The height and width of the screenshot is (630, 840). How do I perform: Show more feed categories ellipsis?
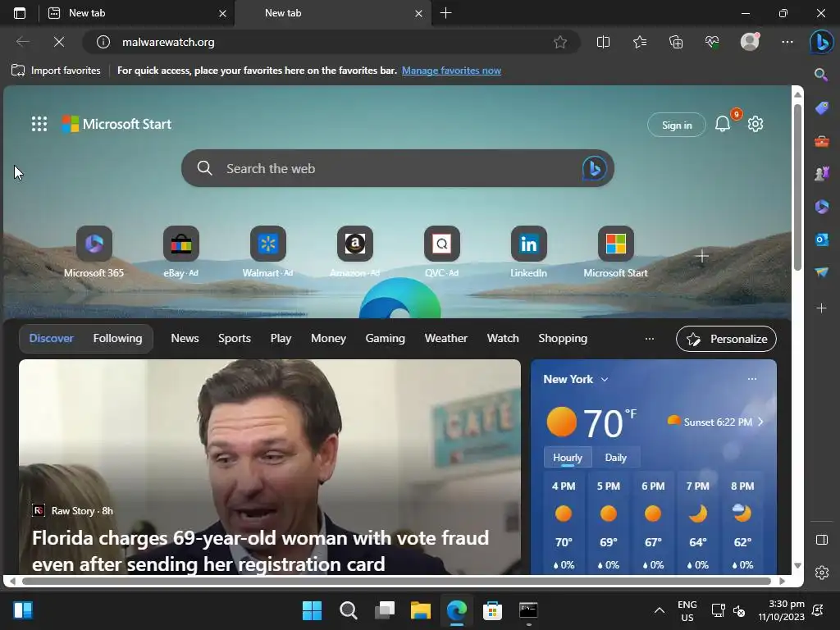(x=650, y=338)
